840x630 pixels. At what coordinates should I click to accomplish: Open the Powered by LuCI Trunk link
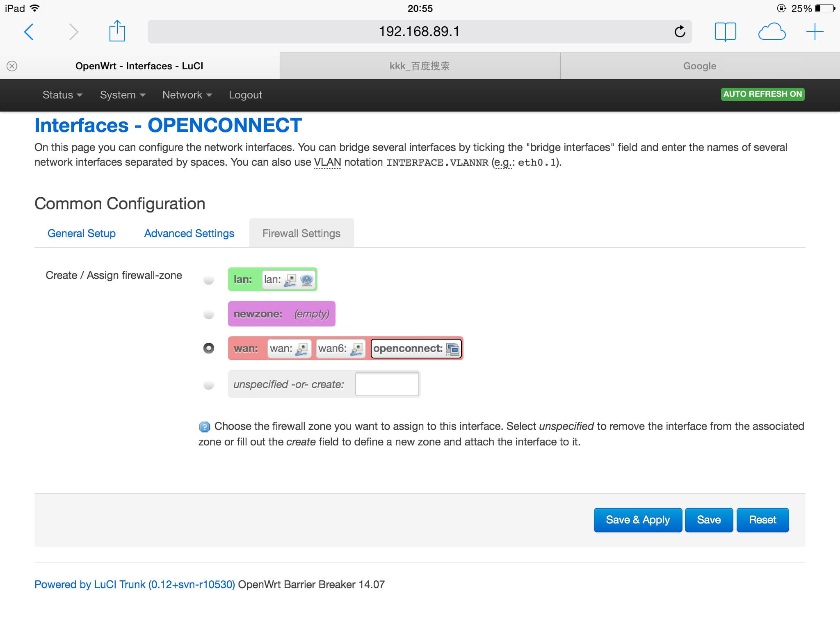pos(135,584)
